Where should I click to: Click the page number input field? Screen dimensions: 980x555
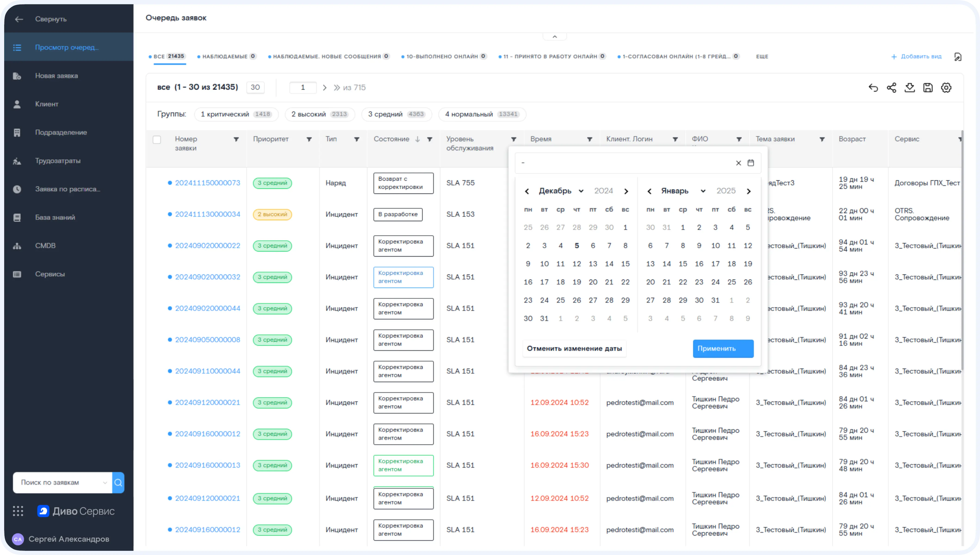pos(303,88)
